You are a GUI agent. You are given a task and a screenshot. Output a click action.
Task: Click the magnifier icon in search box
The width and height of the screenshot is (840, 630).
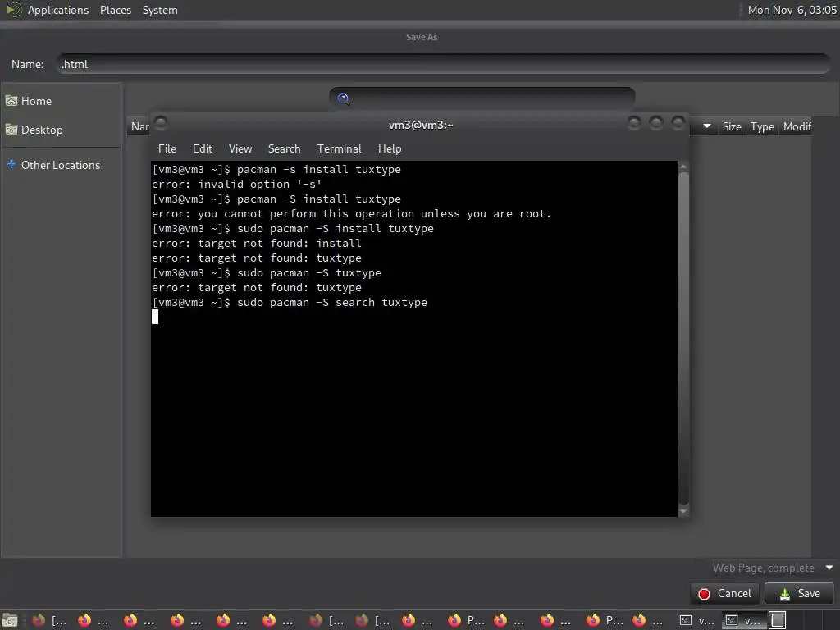[344, 98]
